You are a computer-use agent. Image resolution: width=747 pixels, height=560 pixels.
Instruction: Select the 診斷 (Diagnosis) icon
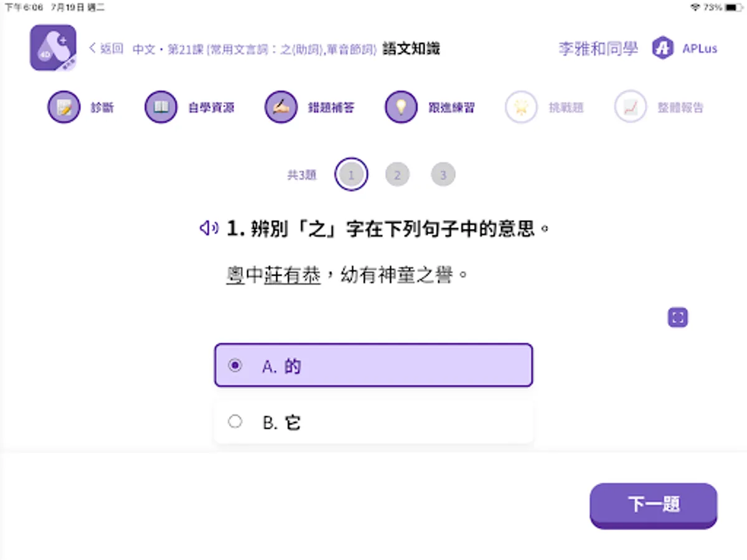pos(64,106)
